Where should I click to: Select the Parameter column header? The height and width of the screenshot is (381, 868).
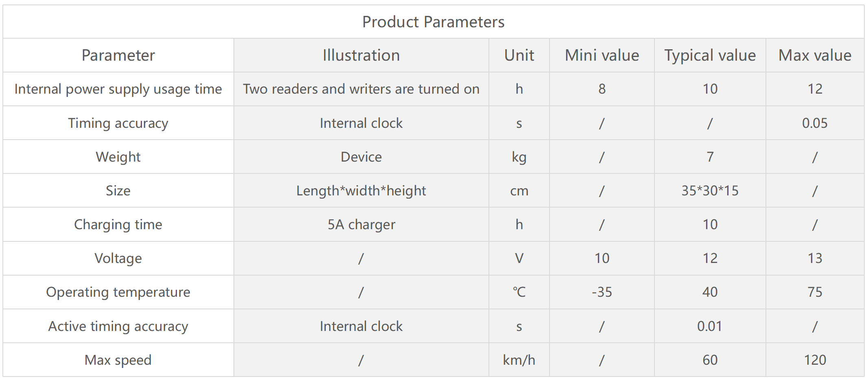[118, 55]
